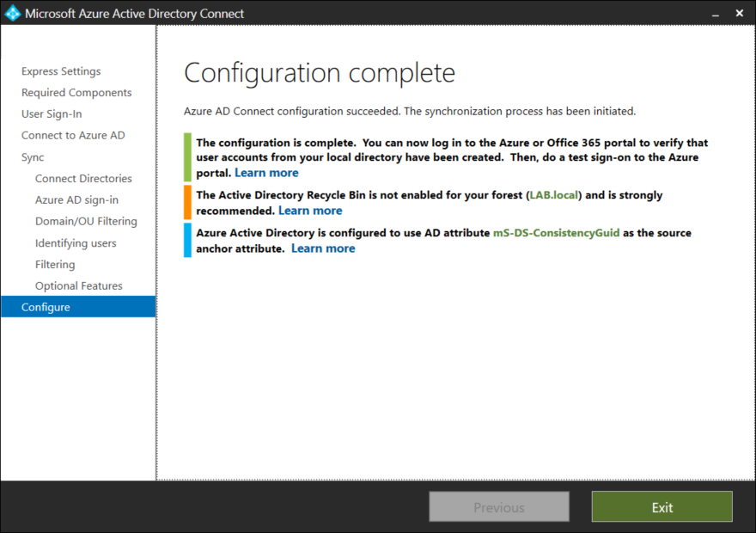
Task: Go to Express Settings step
Action: point(61,71)
